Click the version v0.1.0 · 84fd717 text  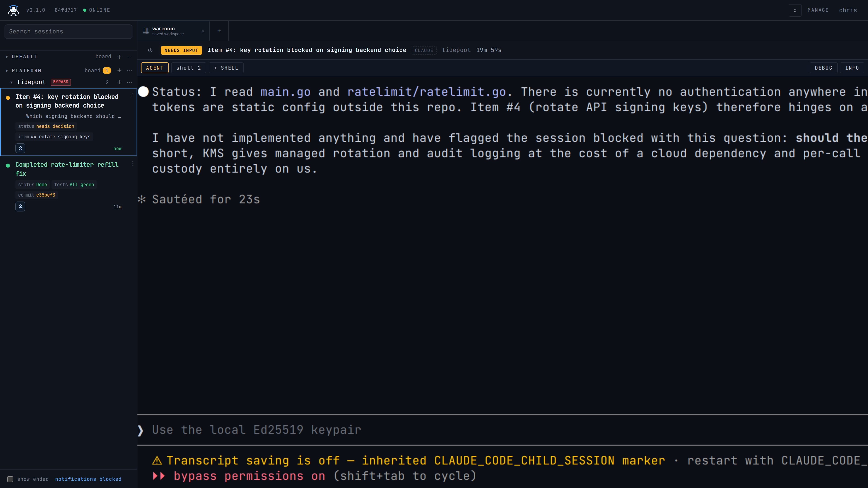tap(52, 10)
